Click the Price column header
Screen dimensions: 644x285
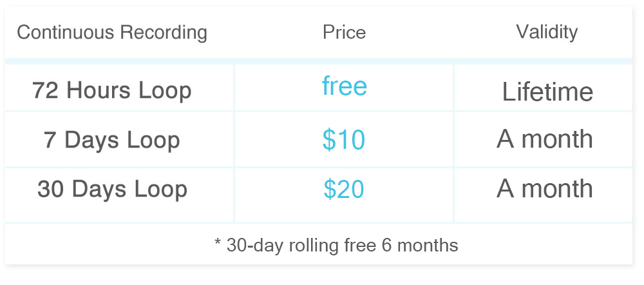click(344, 32)
